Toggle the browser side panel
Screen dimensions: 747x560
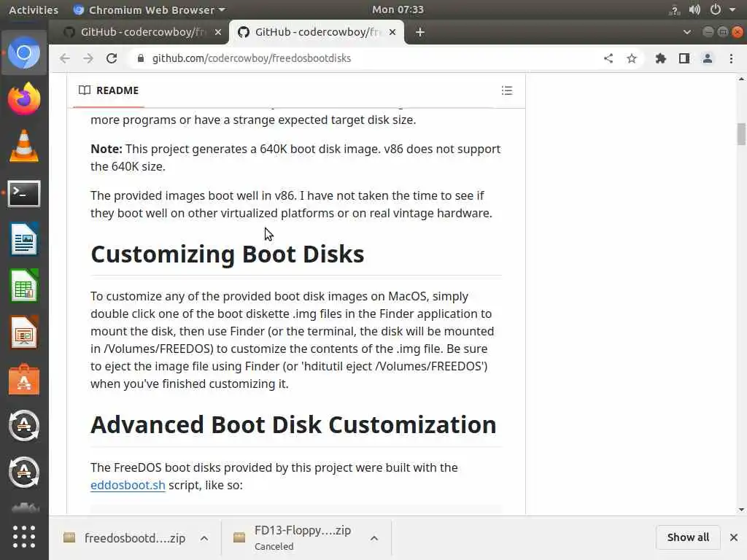pos(684,58)
